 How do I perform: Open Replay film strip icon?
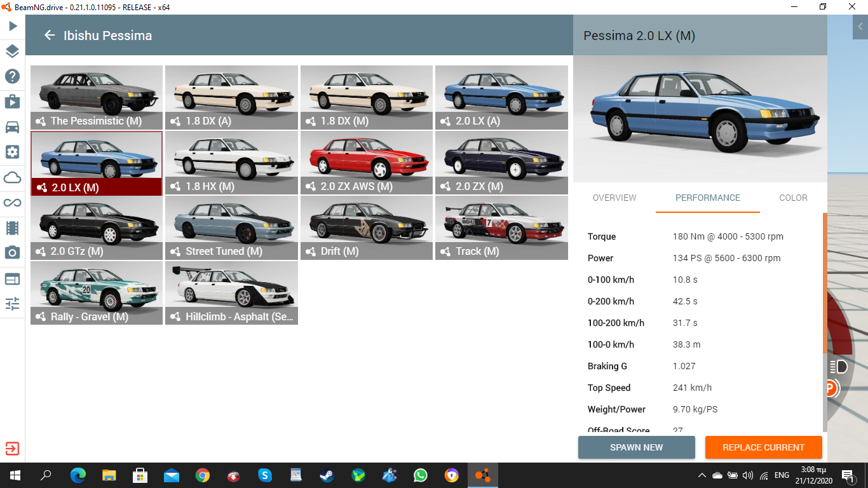12,227
